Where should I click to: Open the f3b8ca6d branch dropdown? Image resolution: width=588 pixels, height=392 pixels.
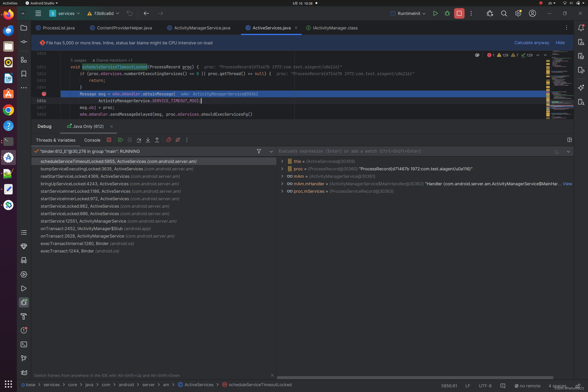104,13
